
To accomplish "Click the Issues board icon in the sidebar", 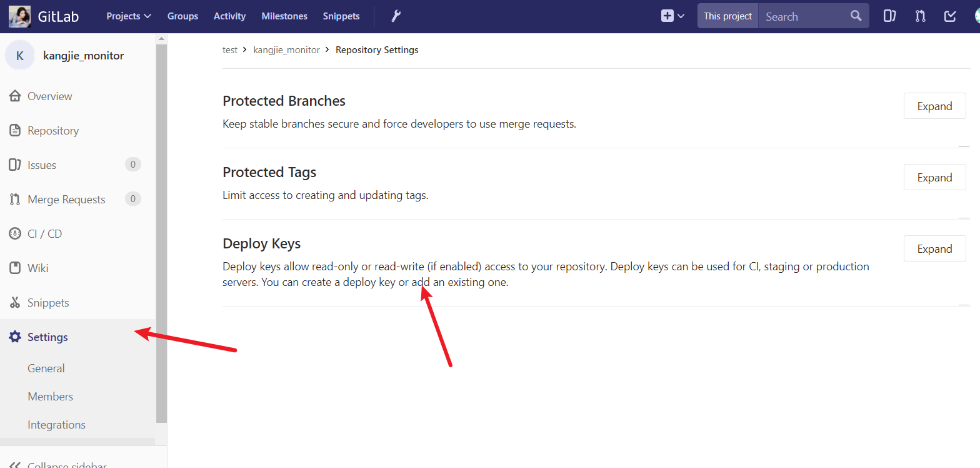I will coord(15,165).
